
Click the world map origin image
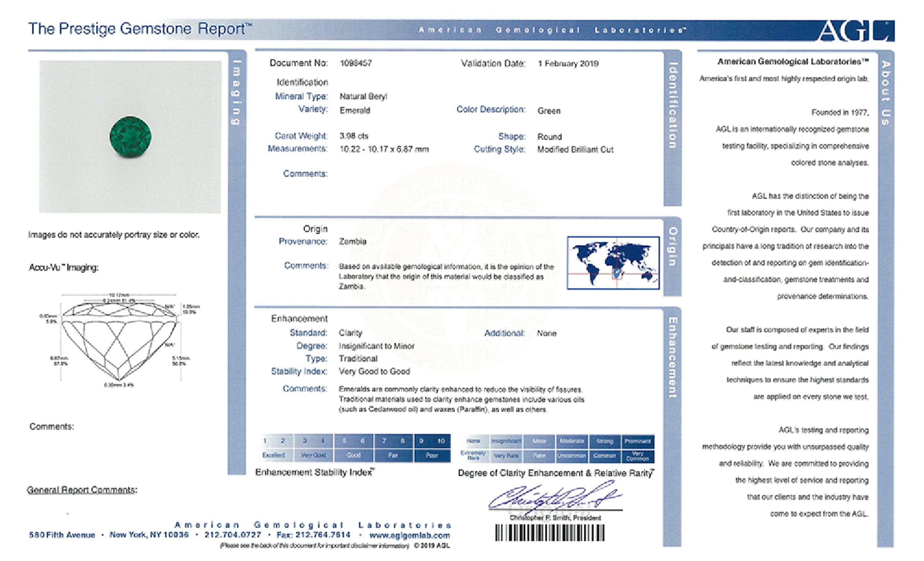[x=613, y=263]
